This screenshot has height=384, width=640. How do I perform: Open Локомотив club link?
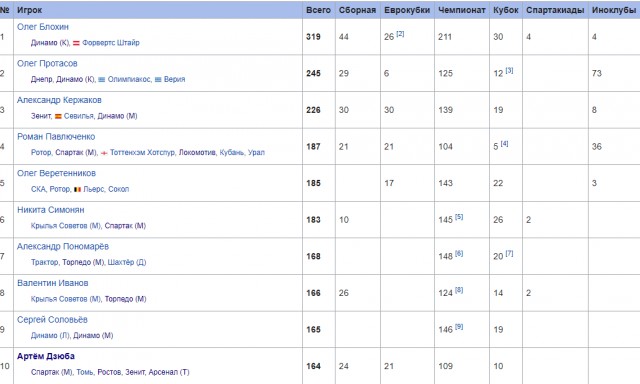197,153
